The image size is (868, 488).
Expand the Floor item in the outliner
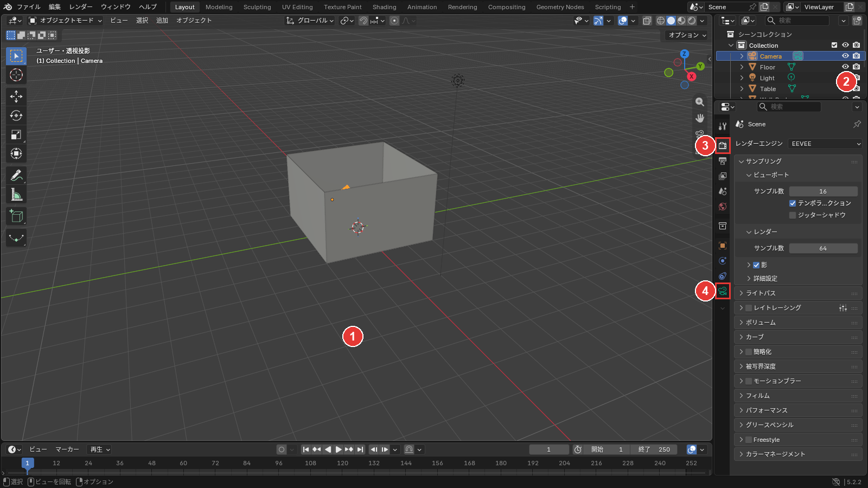point(742,67)
